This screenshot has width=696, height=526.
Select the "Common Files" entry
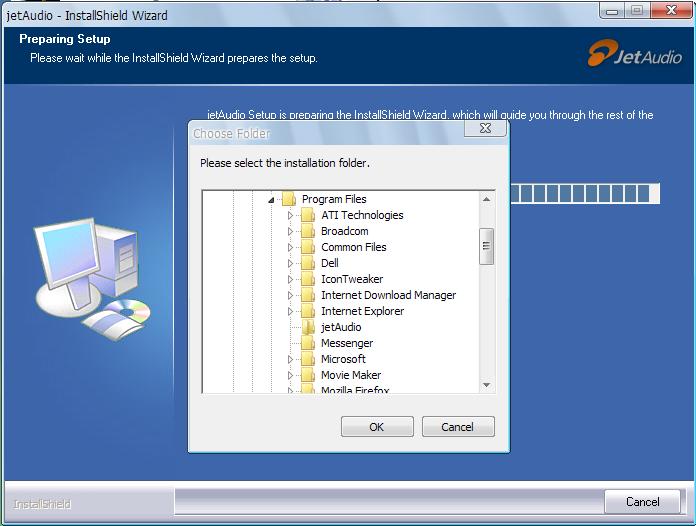(354, 247)
